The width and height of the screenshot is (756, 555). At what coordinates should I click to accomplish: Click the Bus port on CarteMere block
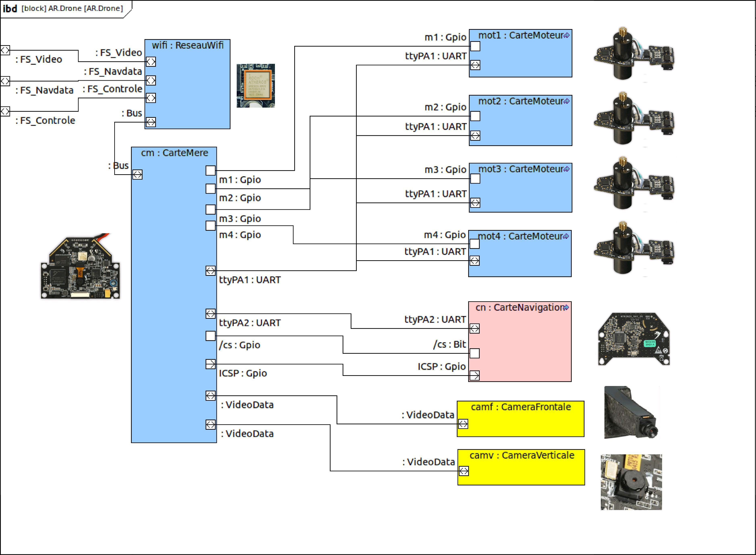(x=137, y=175)
